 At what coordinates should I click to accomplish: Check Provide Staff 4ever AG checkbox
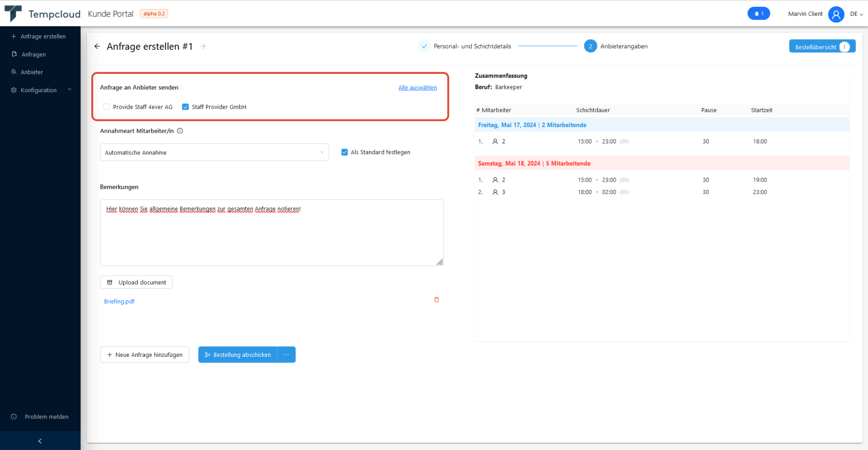(x=107, y=107)
